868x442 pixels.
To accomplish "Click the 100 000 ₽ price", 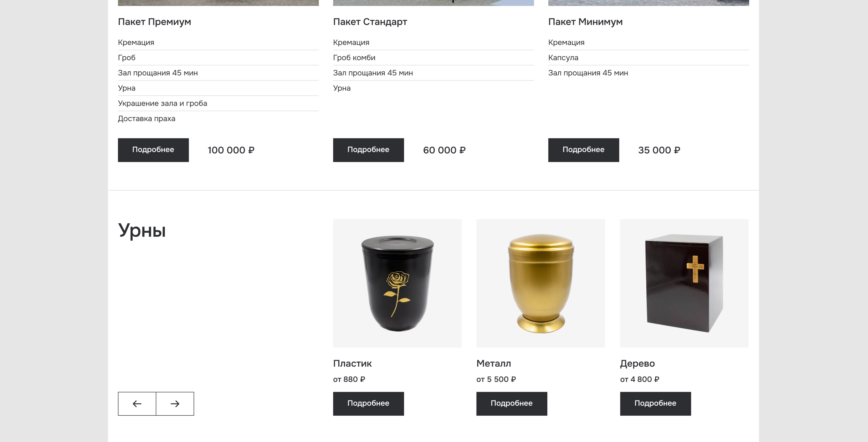I will point(231,150).
